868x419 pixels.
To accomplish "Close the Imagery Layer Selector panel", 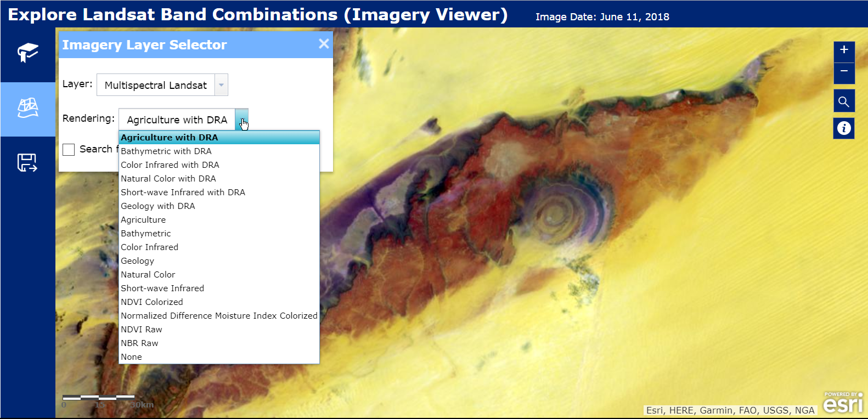I will click(324, 44).
